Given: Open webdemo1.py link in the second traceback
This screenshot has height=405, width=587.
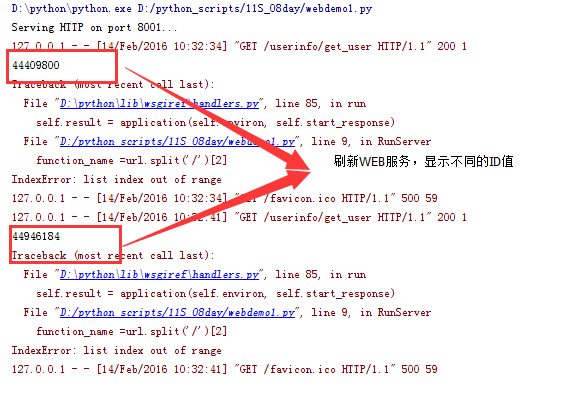Looking at the screenshot, I should click(x=177, y=313).
